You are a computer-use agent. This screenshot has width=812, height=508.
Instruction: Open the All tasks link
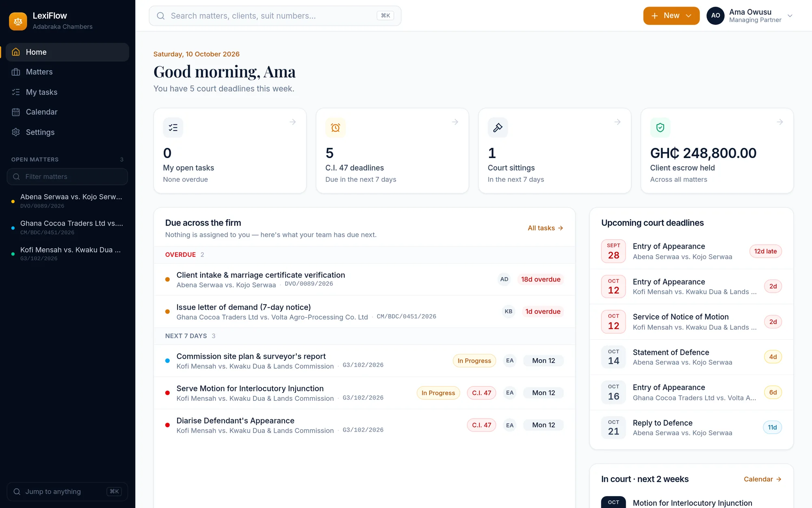[x=545, y=228]
